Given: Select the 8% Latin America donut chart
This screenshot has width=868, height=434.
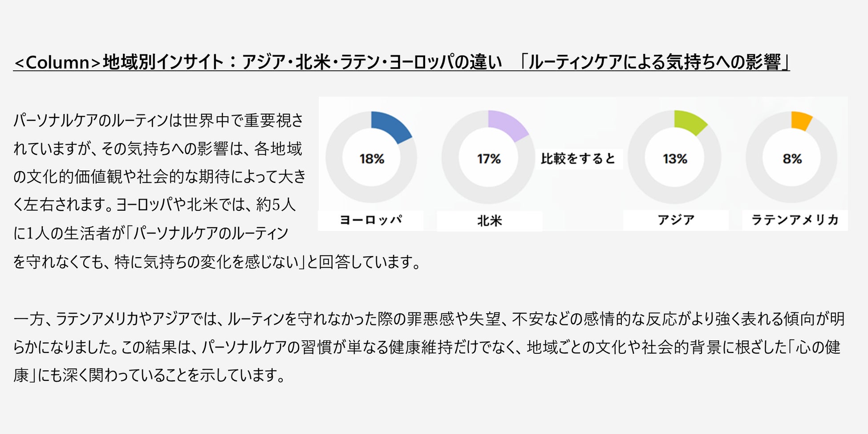Looking at the screenshot, I should coord(791,157).
